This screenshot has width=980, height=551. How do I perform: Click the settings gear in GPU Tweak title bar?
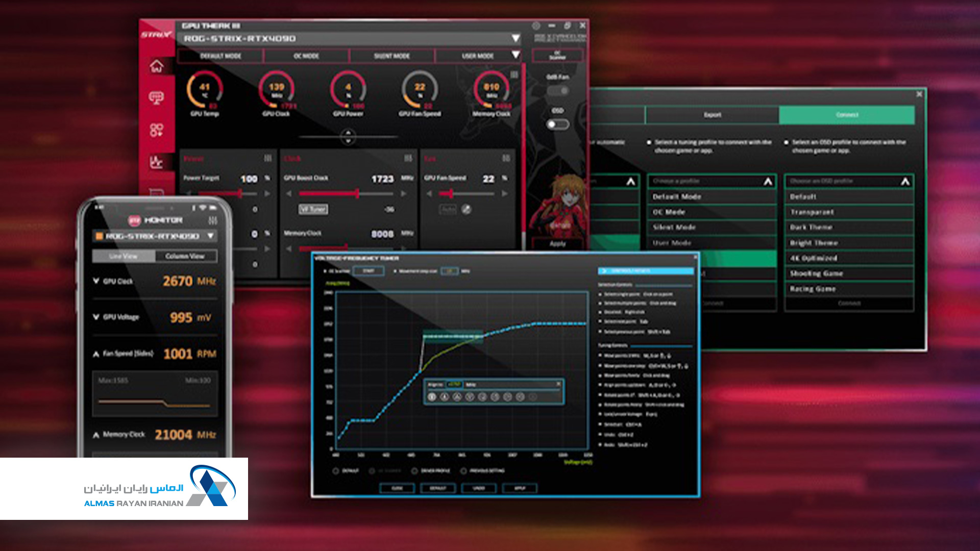point(536,26)
